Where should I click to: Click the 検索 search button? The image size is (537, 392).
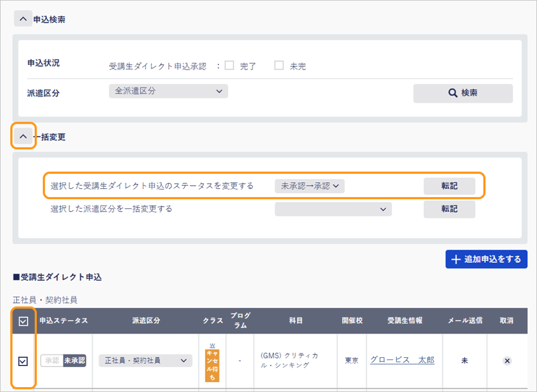coord(463,93)
